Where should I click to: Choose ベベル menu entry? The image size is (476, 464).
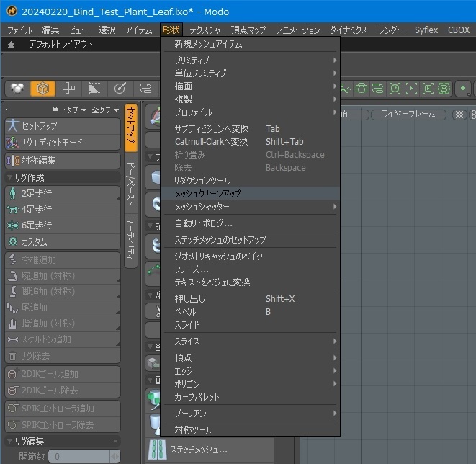pyautogui.click(x=250, y=312)
